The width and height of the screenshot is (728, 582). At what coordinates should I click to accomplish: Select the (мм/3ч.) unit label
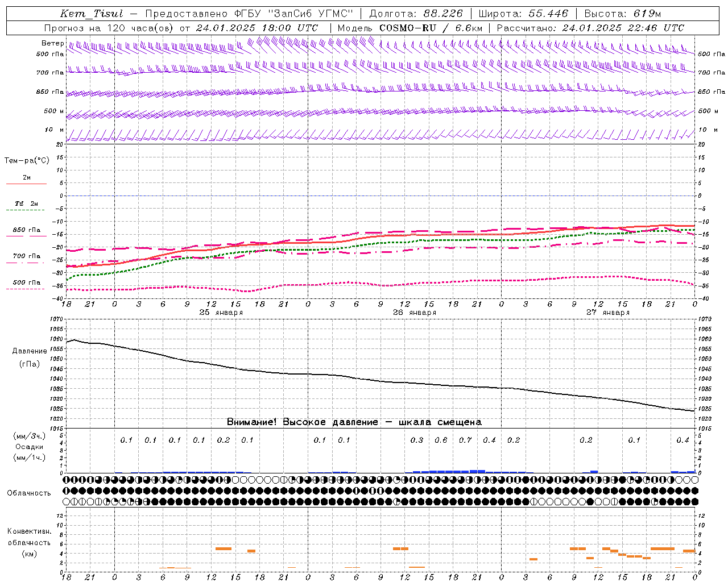(x=30, y=436)
